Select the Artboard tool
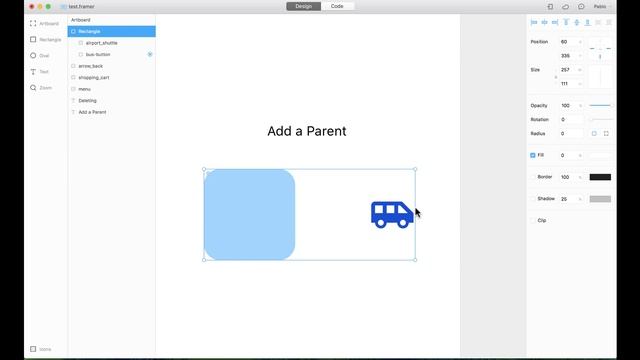Image resolution: width=640 pixels, height=360 pixels. 44,24
